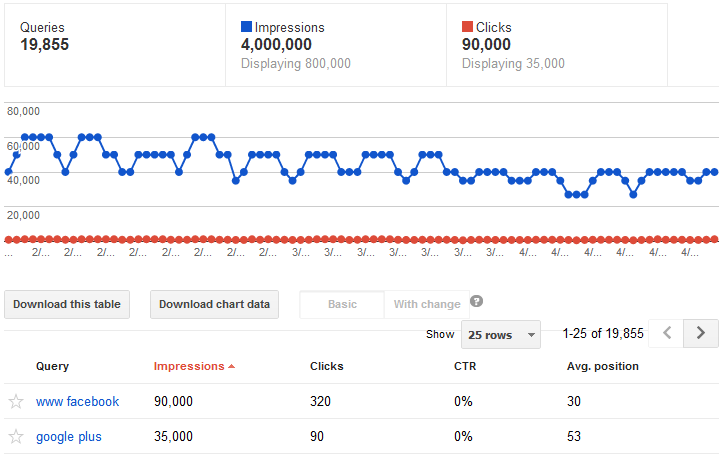Star the www facebook query
This screenshot has width=727, height=459.
click(x=16, y=402)
